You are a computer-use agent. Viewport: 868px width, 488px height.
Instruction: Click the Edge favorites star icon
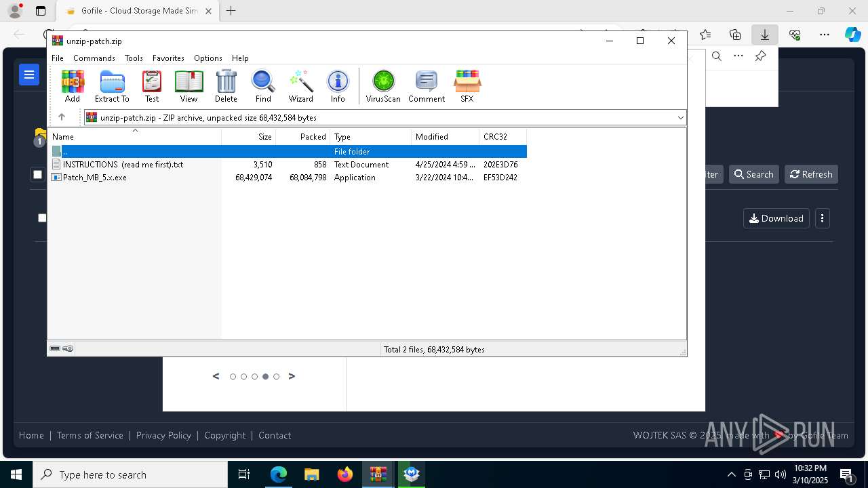click(x=705, y=35)
